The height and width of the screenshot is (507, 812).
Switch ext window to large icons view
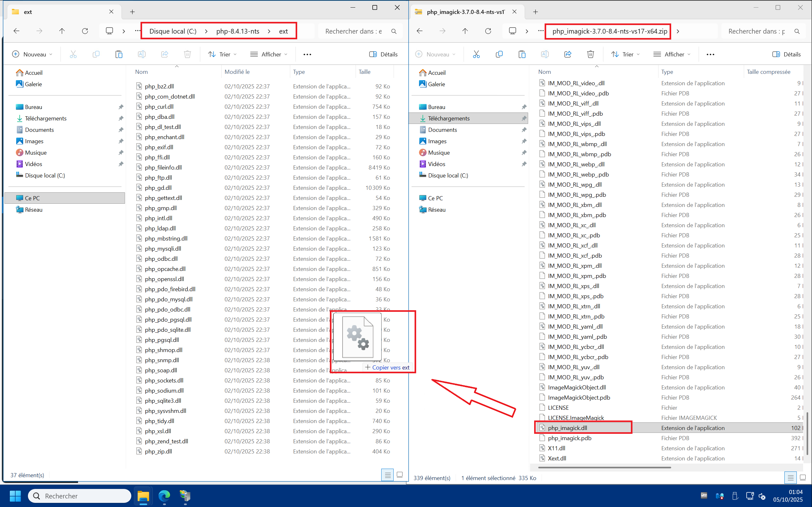(400, 475)
